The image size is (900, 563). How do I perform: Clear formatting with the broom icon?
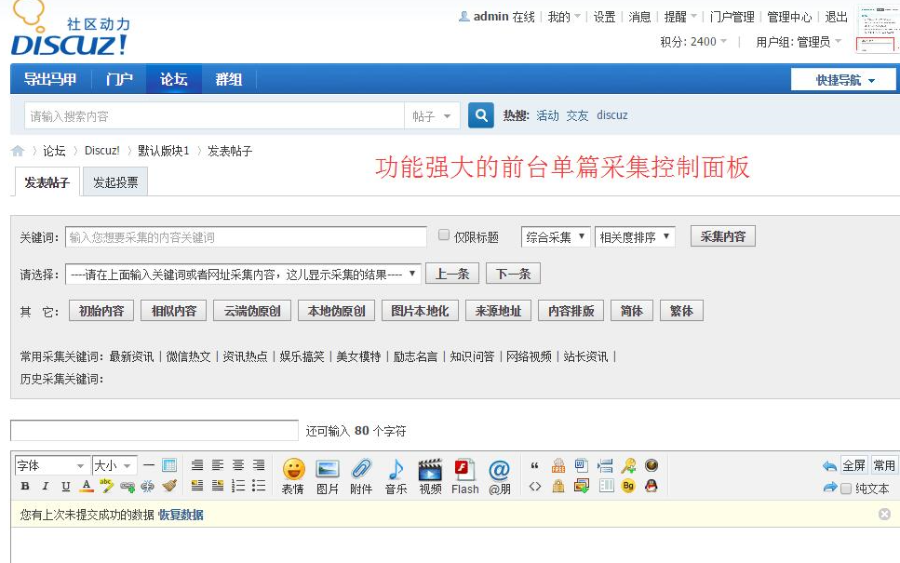pyautogui.click(x=169, y=486)
